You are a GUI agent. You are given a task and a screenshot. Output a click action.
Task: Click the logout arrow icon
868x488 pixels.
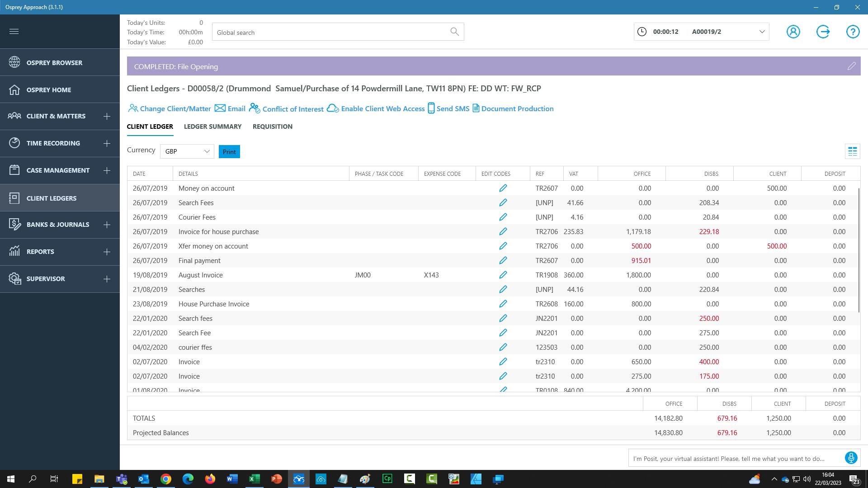pos(823,32)
